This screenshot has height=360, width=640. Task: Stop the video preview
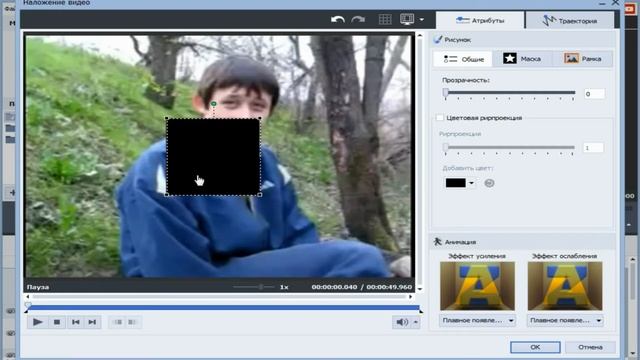(x=57, y=322)
